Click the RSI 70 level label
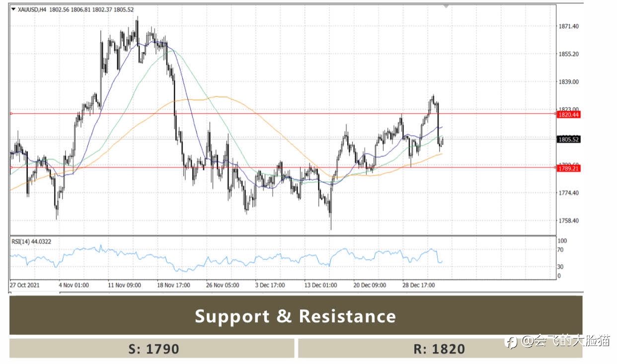This screenshot has height=364, width=617. (x=561, y=250)
